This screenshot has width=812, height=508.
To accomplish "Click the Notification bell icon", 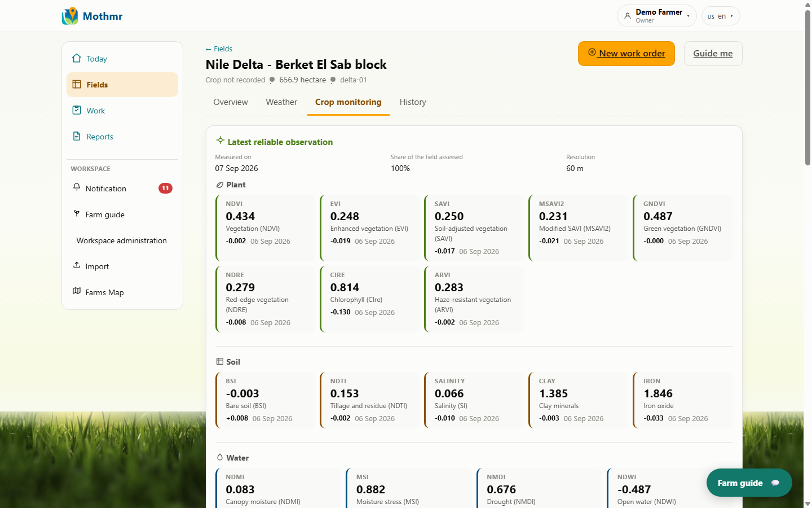I will coord(77,187).
